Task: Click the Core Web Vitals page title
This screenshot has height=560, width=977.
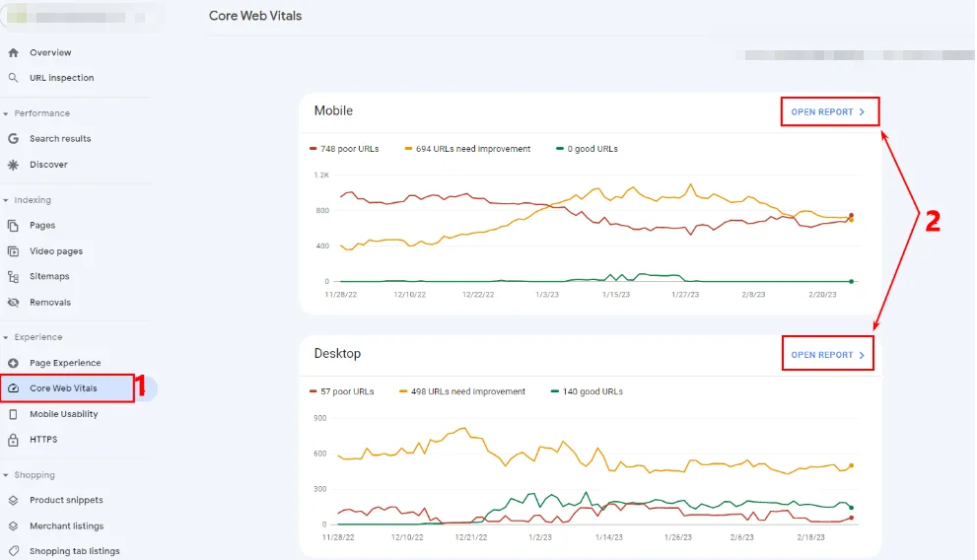Action: (x=254, y=16)
